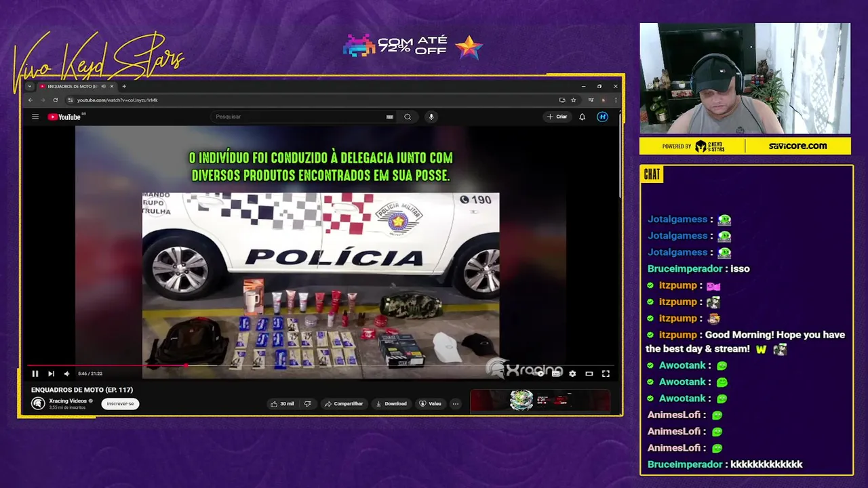Open the Criar create button
The image size is (868, 488).
557,117
